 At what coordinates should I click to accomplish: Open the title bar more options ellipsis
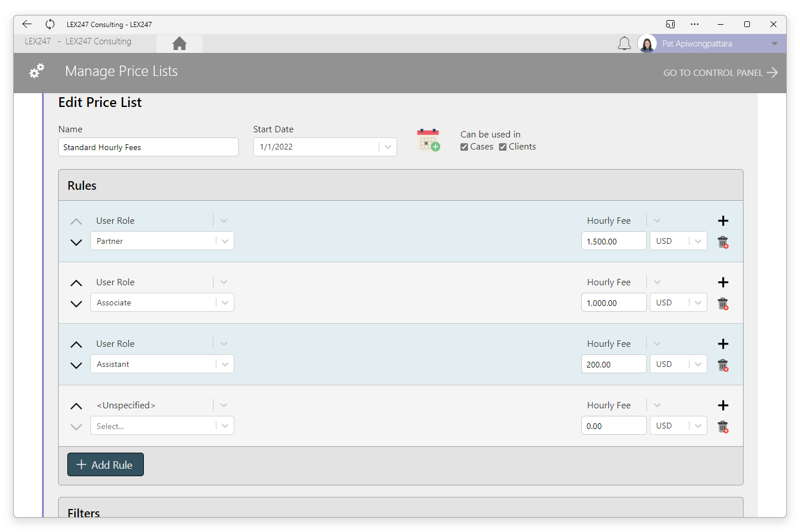(x=695, y=24)
